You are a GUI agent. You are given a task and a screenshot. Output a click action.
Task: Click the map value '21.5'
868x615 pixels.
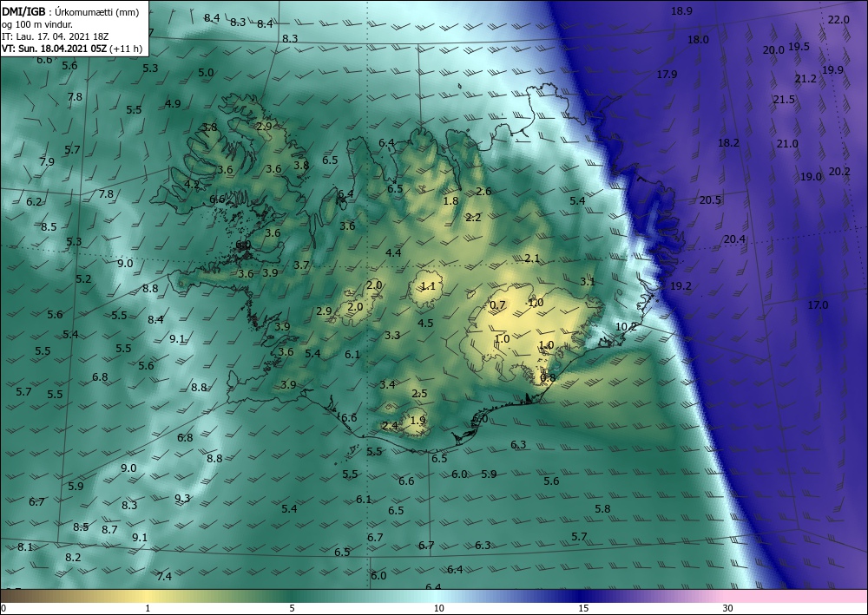pos(784,100)
